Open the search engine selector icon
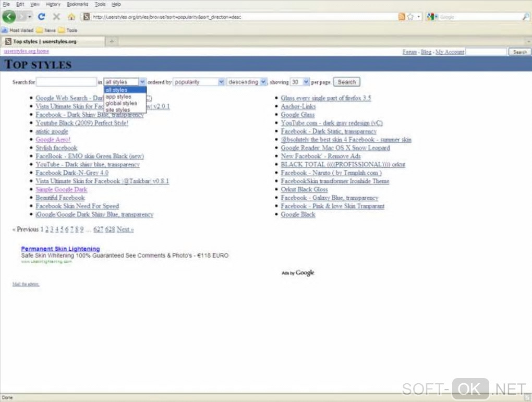The height and width of the screenshot is (402, 532). (x=432, y=17)
